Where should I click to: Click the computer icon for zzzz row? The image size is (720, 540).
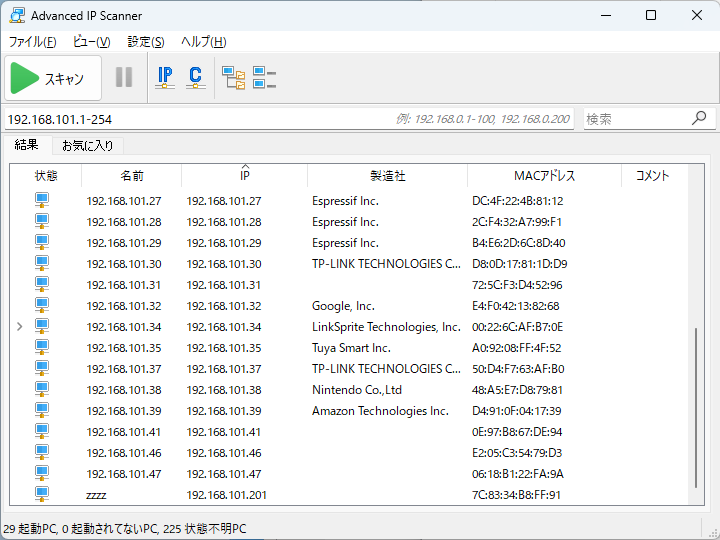[x=42, y=495]
